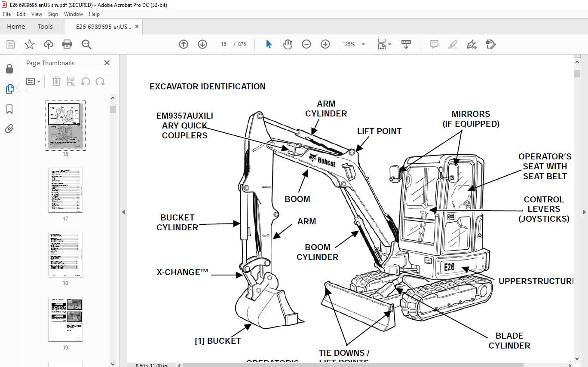Viewport: 588px width, 367px height.
Task: Add a comment with the sticky note icon
Action: pos(434,44)
